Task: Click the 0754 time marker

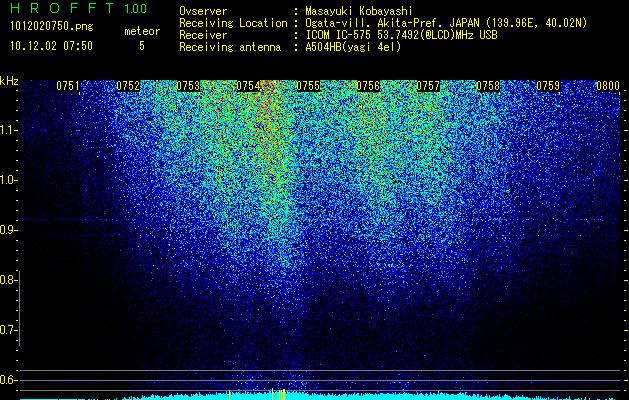Action: click(x=248, y=86)
